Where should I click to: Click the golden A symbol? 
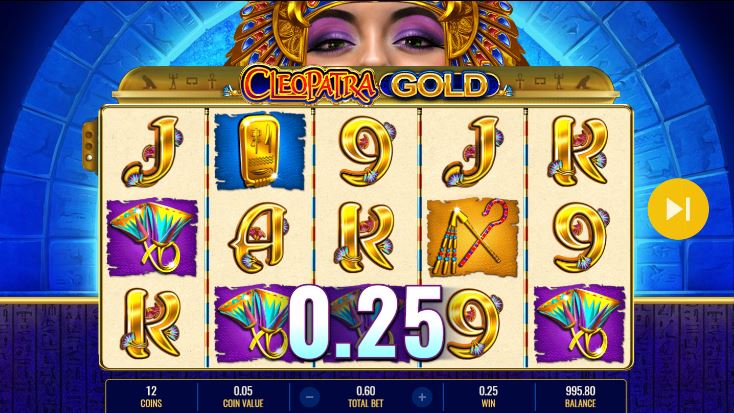coord(259,237)
